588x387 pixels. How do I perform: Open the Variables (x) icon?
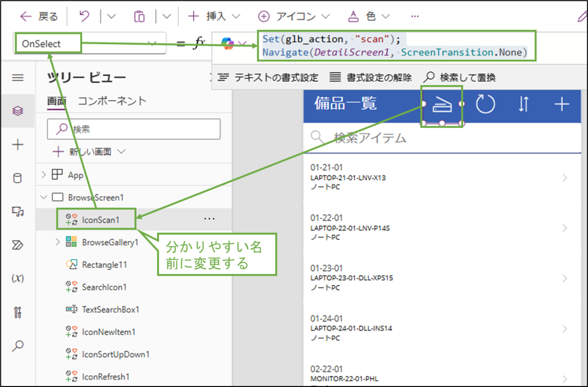18,278
